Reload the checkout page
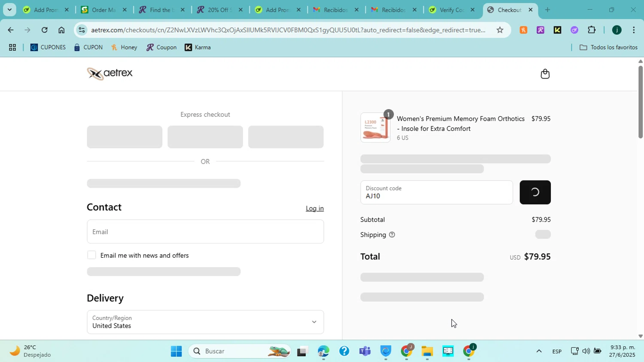 click(x=44, y=30)
